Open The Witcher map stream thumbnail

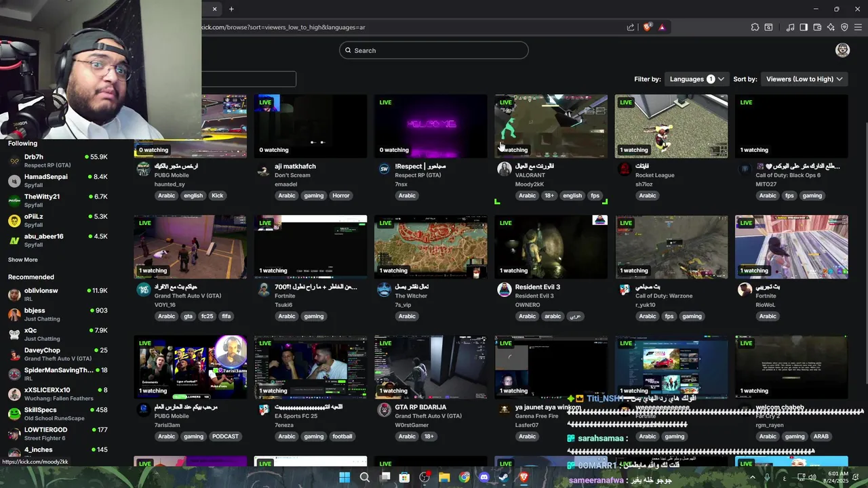click(x=431, y=247)
